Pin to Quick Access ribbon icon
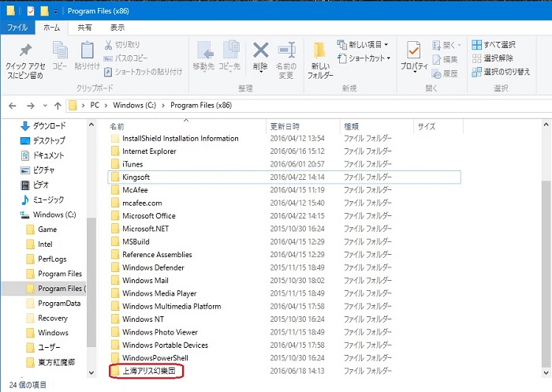The height and width of the screenshot is (392, 552). pyautogui.click(x=25, y=61)
